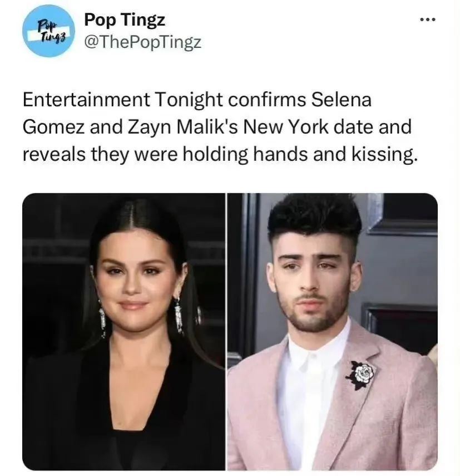Select the "Selena" word in the tweet text
Viewport: 460px width, 476px height.
coord(341,100)
